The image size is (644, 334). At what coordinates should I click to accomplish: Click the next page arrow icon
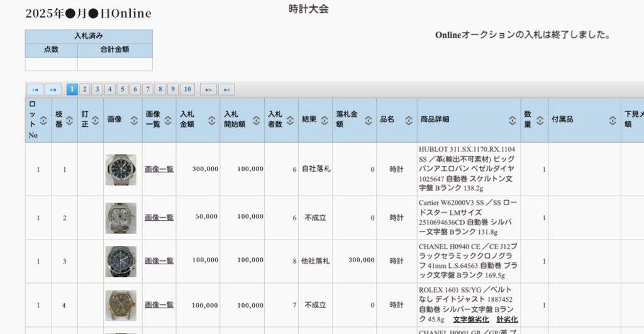[x=208, y=89]
